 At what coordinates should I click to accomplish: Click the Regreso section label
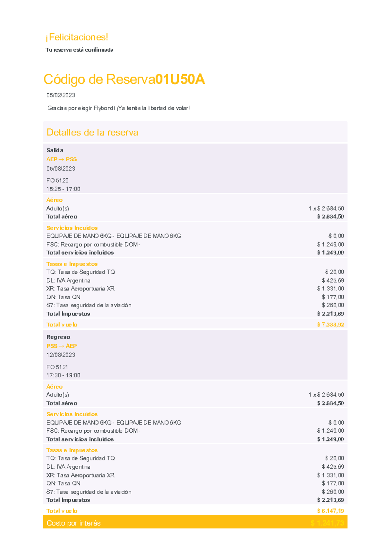[x=58, y=337]
